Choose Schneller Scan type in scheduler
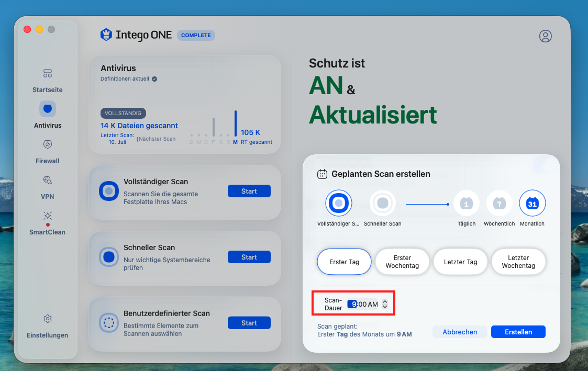The width and height of the screenshot is (588, 371). [x=383, y=203]
